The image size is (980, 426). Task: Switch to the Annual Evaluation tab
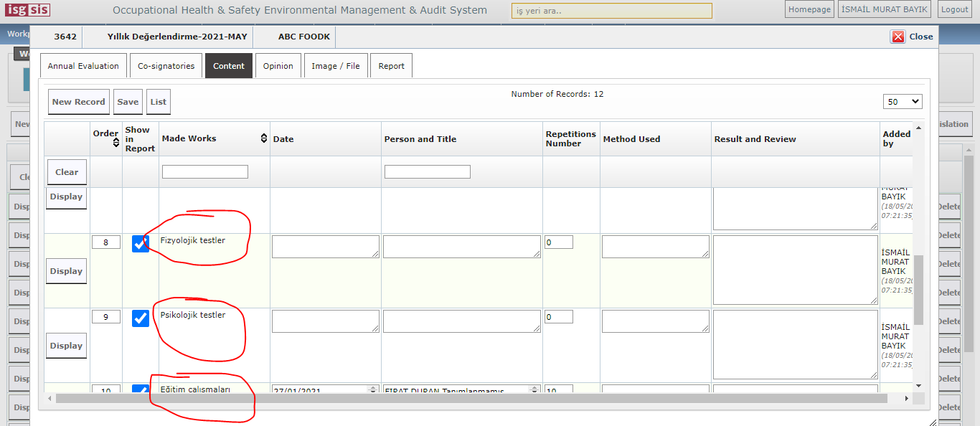tap(83, 66)
